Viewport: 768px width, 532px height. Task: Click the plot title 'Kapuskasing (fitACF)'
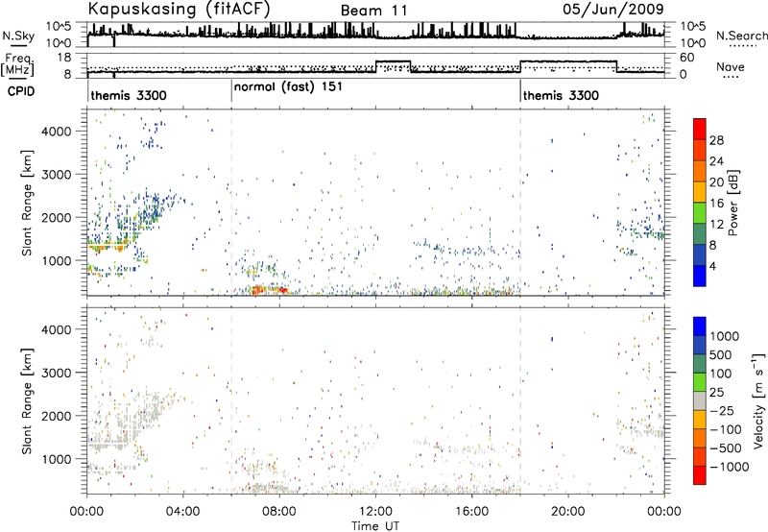tap(179, 9)
